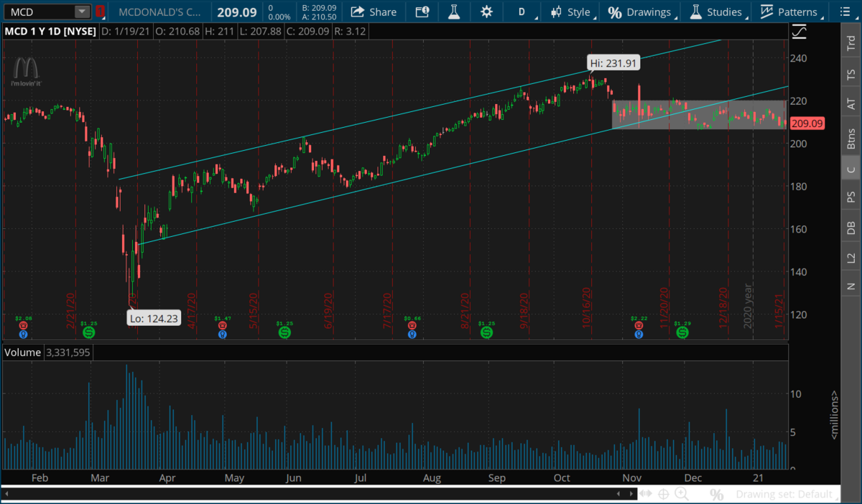Select the C sidebar tab
The width and height of the screenshot is (862, 504).
tap(851, 169)
